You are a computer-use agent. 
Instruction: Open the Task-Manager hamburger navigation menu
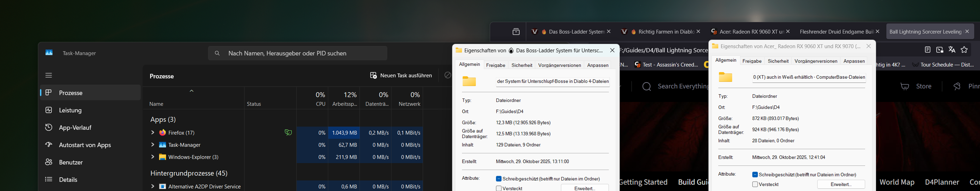coord(49,75)
